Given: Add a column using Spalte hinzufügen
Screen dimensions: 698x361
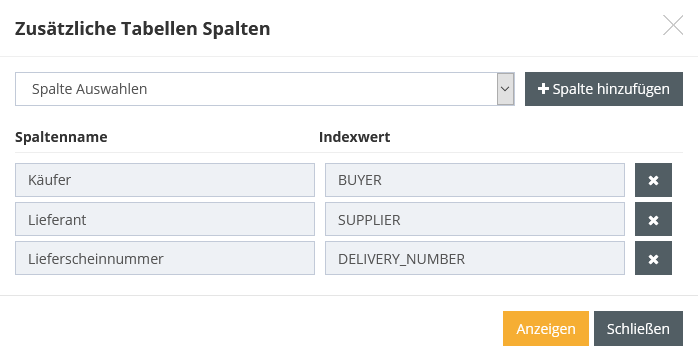Looking at the screenshot, I should pos(604,89).
